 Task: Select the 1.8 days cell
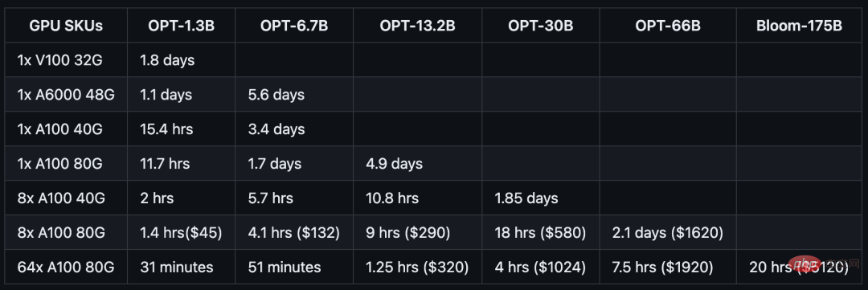coord(181,59)
